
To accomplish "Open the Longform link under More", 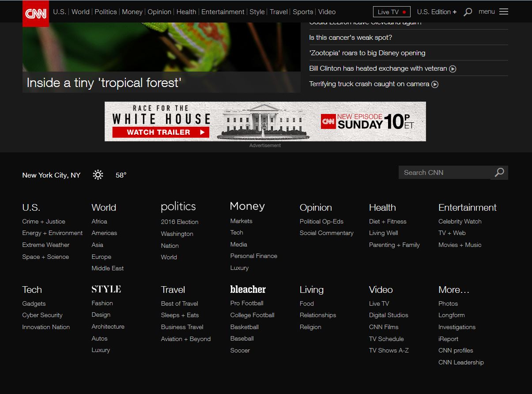I will [x=452, y=315].
